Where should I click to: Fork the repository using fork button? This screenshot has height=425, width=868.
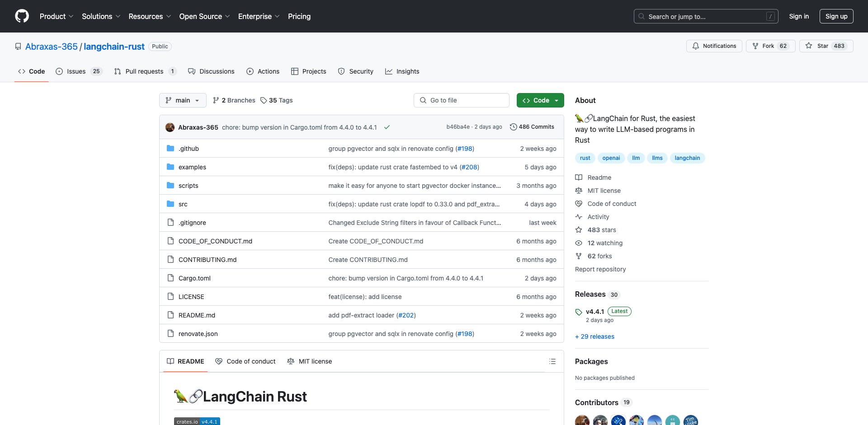coord(770,46)
